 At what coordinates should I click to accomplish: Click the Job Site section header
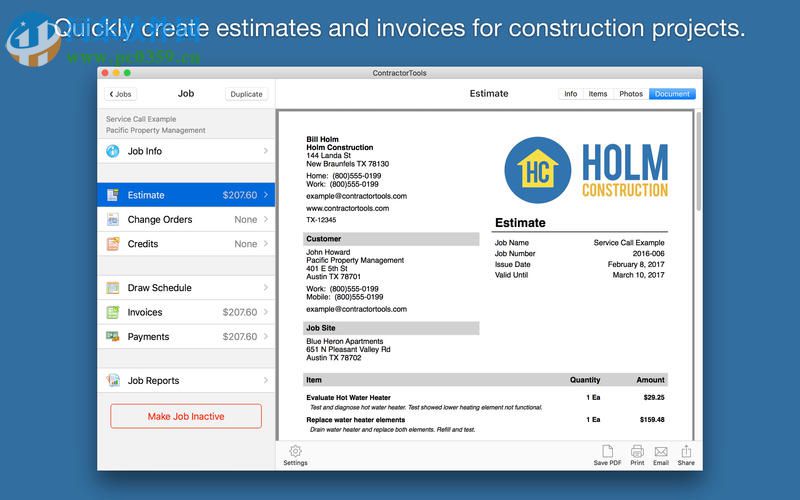[391, 328]
